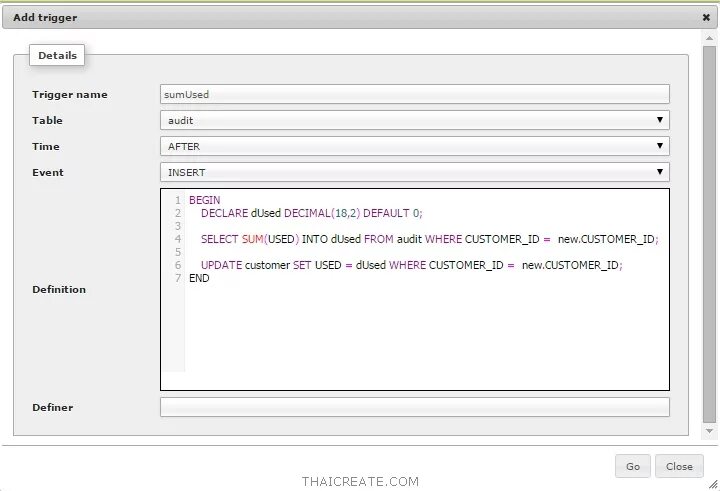The width and height of the screenshot is (720, 491).
Task: Open the Table dropdown showing audit
Action: (x=415, y=120)
